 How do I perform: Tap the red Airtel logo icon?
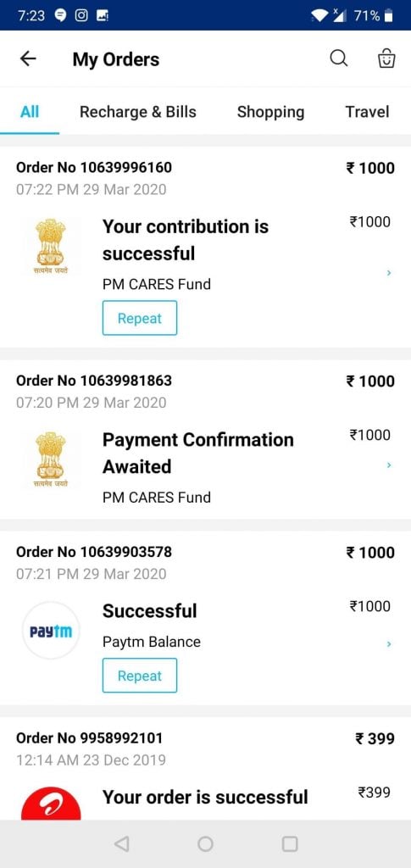click(x=51, y=804)
